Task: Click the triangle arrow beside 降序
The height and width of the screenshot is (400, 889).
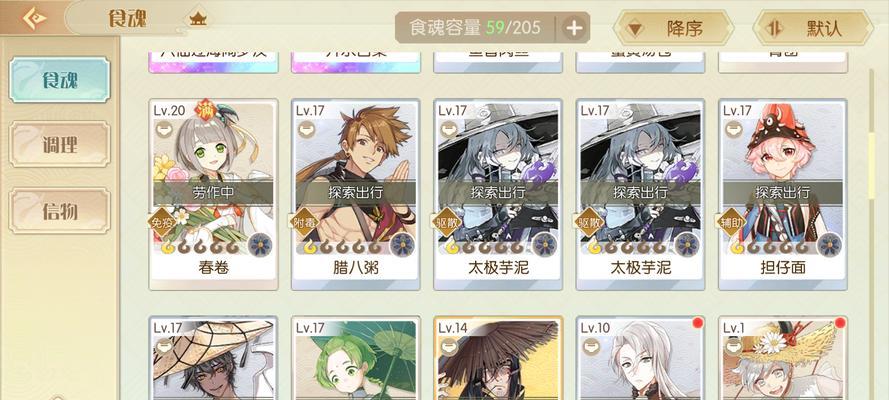Action: tap(635, 28)
